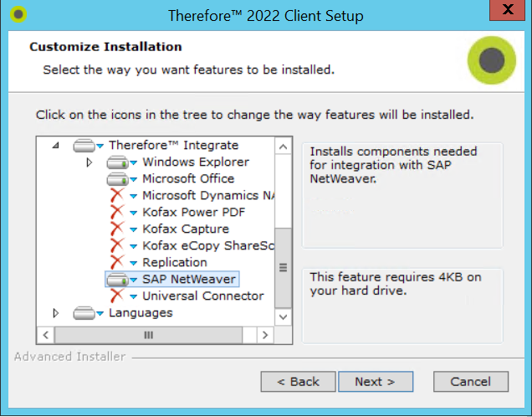This screenshot has width=532, height=417.
Task: Go back with the Back button
Action: point(298,382)
